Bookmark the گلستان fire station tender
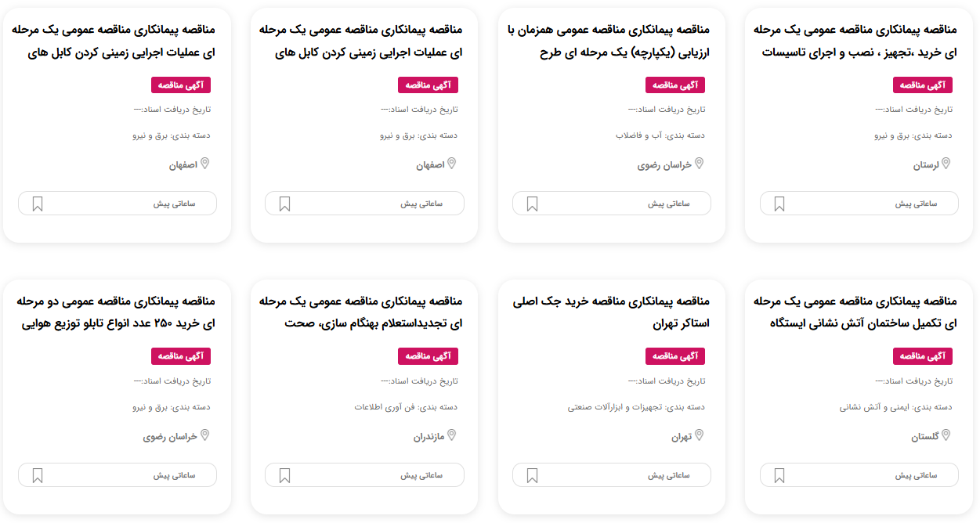Image resolution: width=980 pixels, height=523 pixels. [779, 475]
